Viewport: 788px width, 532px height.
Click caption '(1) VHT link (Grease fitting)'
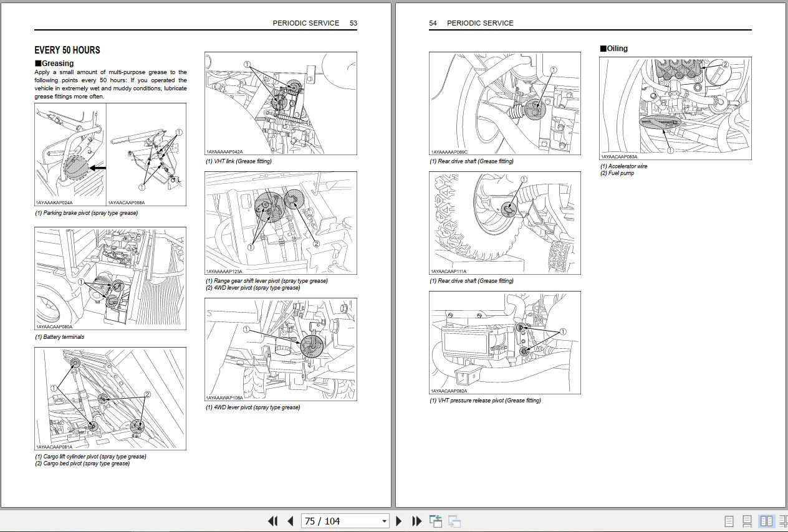click(x=239, y=161)
